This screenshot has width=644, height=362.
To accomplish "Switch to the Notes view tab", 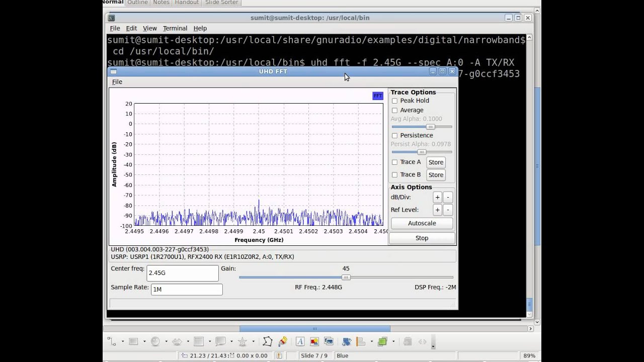I will coord(161,3).
